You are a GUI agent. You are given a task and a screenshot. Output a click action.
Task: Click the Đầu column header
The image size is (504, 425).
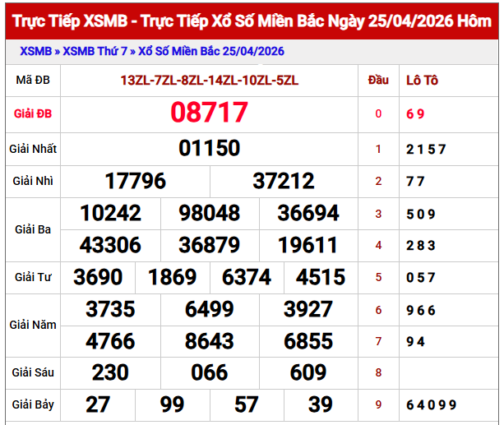coord(378,81)
